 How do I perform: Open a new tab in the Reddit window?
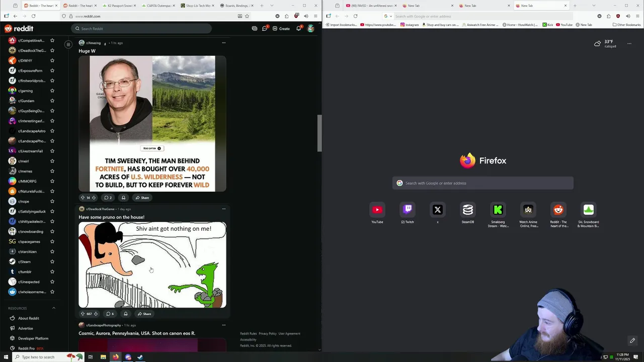tap(262, 6)
